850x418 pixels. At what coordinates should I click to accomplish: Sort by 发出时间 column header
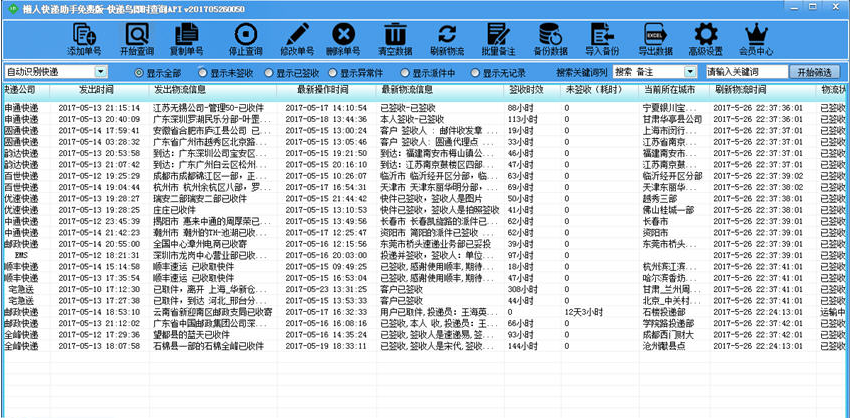pyautogui.click(x=100, y=90)
